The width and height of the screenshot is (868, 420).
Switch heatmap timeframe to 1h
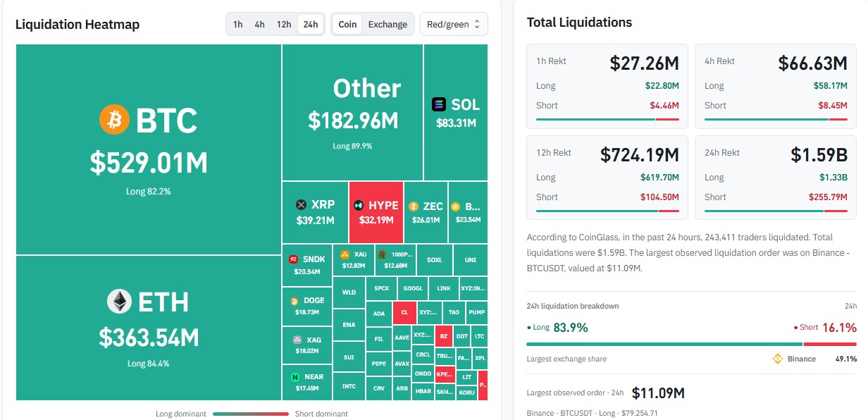[238, 24]
